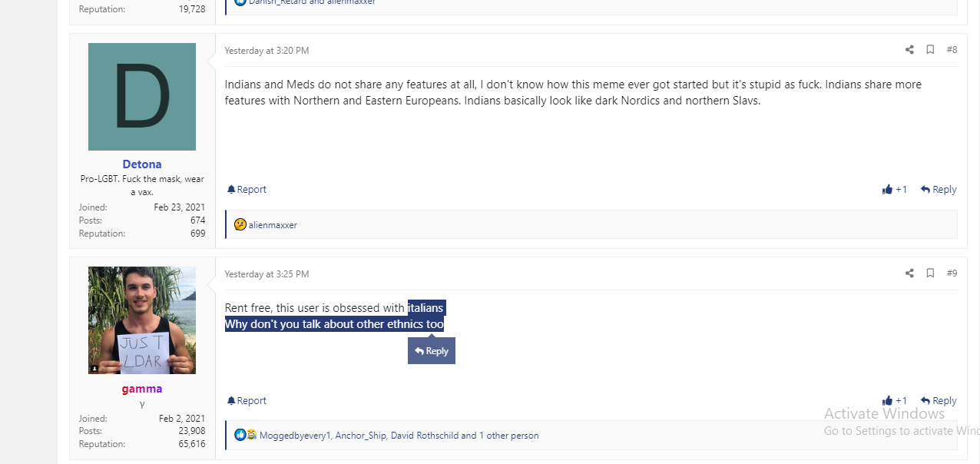Reply to gamma's post #9
This screenshot has height=464, width=980.
tap(939, 401)
